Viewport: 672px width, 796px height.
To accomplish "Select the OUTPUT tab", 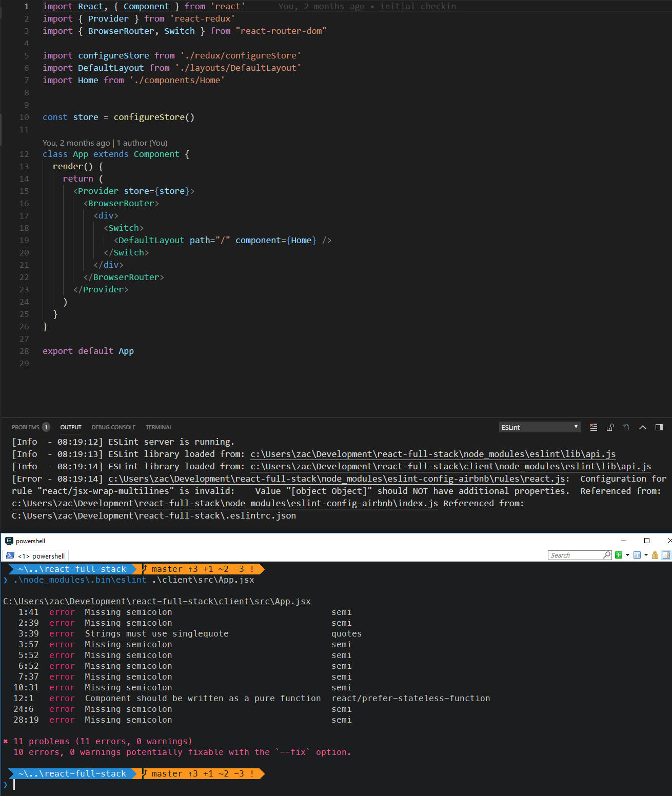I will pos(71,427).
